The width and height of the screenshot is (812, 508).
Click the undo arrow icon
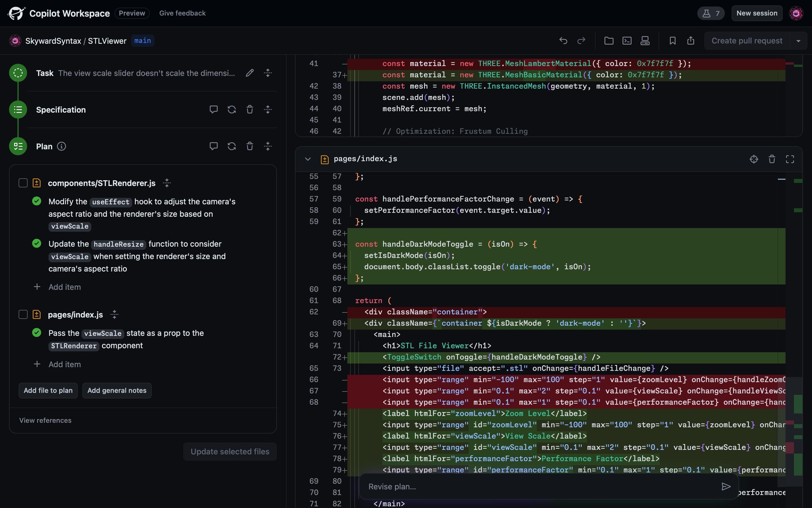[563, 41]
